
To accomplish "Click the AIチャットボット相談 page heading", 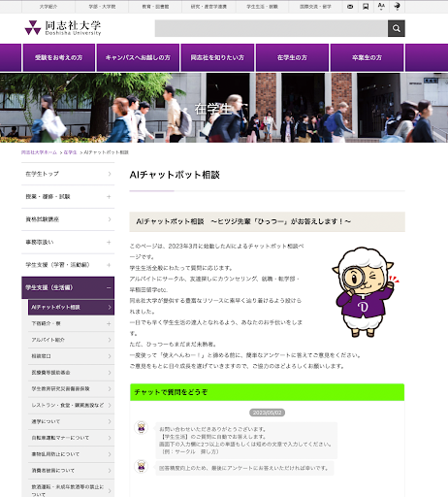I will tap(175, 175).
